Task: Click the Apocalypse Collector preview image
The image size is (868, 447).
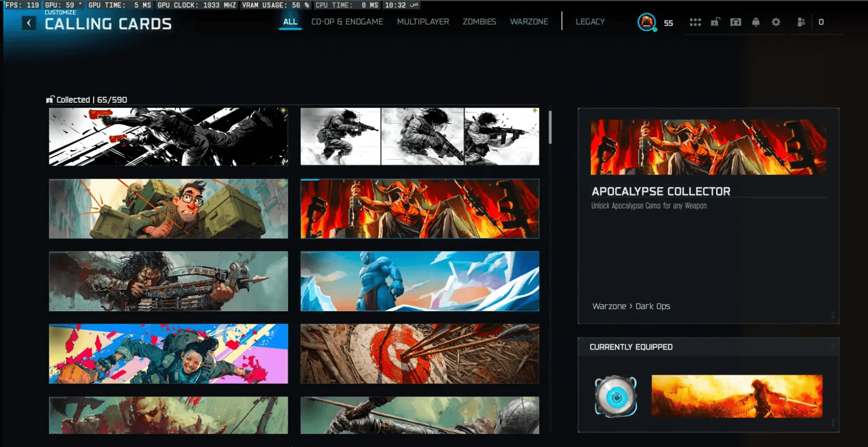Action: 708,147
